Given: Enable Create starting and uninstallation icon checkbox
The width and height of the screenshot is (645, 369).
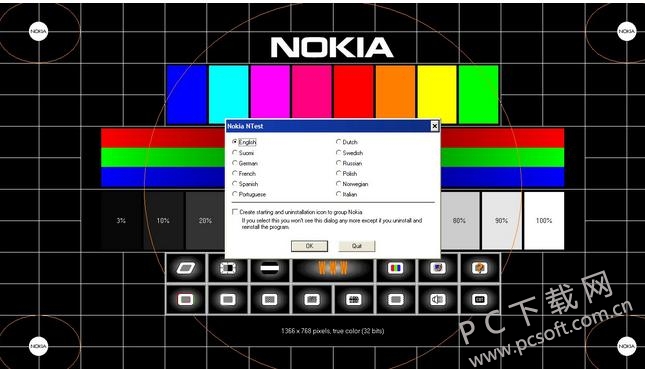Looking at the screenshot, I should 235,212.
